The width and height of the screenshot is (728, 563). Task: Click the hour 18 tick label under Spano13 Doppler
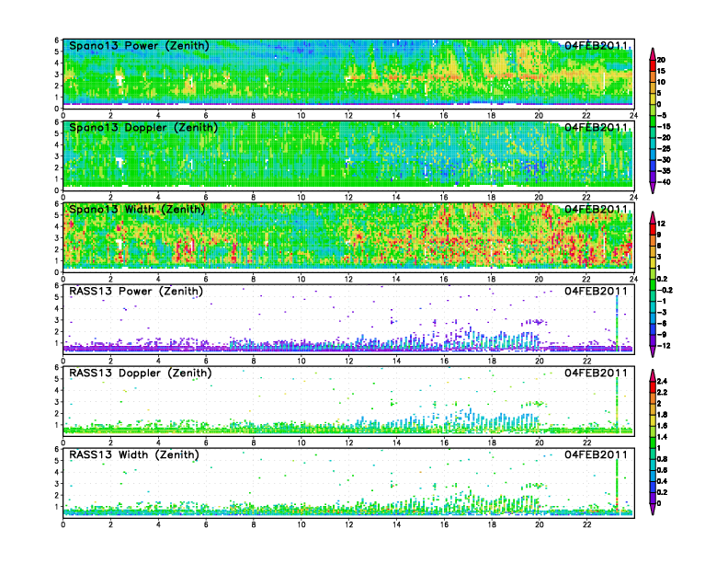pos(491,198)
